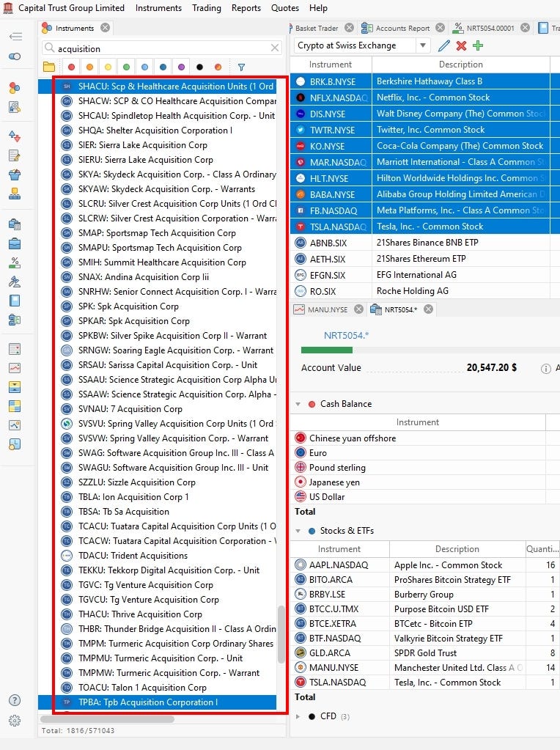Sort watchlist by the Description column header
This screenshot has height=750, width=560.
pos(460,65)
